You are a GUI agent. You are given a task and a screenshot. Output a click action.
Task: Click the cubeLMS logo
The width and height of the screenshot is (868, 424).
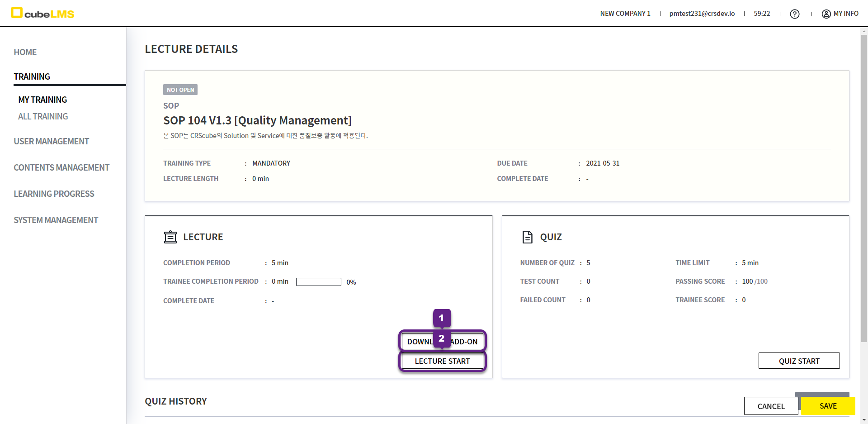click(x=42, y=13)
